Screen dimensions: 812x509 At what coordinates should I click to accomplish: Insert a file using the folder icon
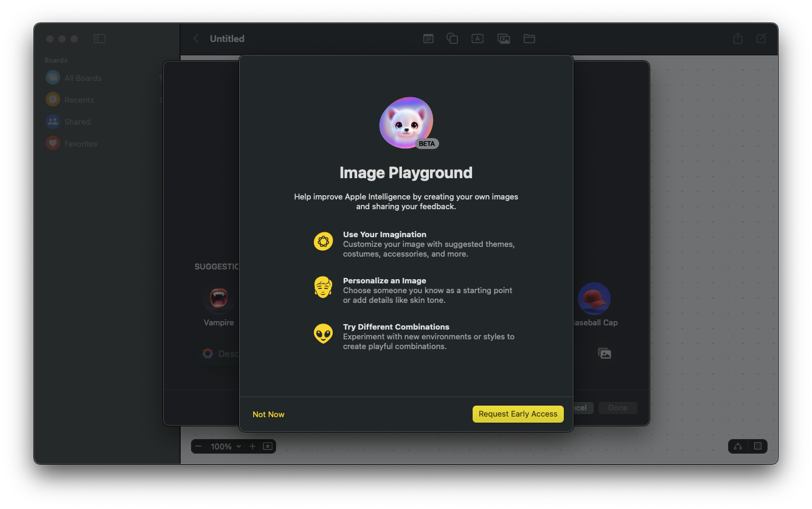click(529, 38)
